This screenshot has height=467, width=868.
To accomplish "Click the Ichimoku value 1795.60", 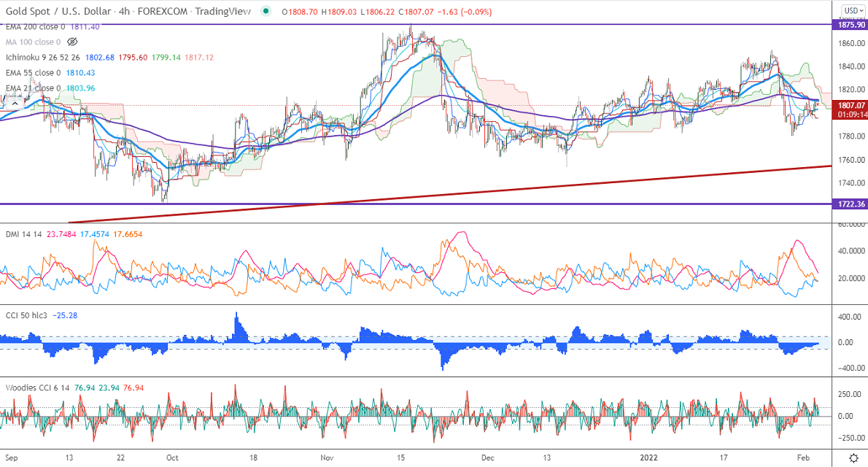I will coord(133,58).
